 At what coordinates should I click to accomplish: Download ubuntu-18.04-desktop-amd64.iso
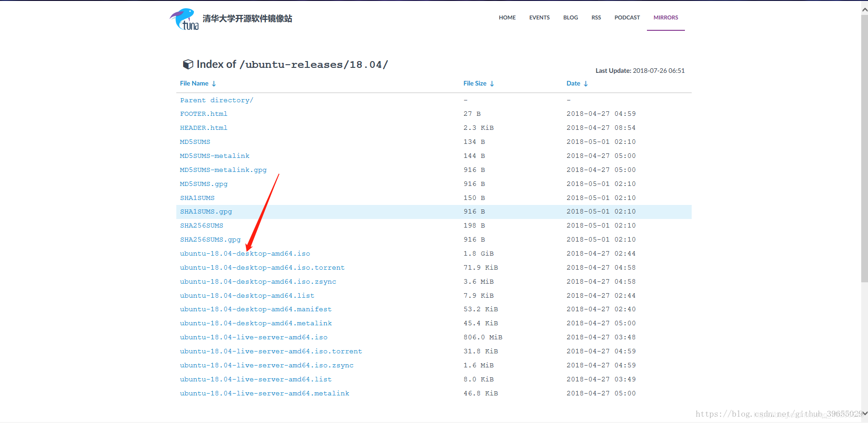(245, 254)
